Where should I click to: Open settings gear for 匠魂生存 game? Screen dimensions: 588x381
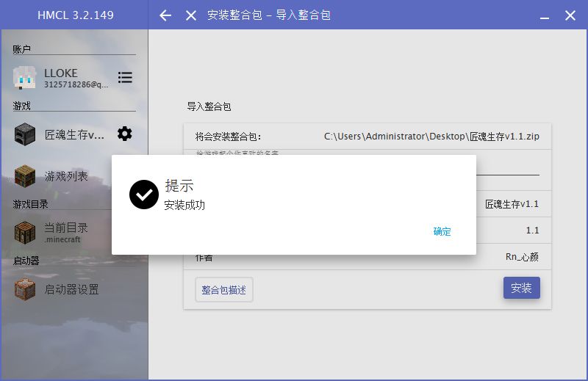[124, 134]
